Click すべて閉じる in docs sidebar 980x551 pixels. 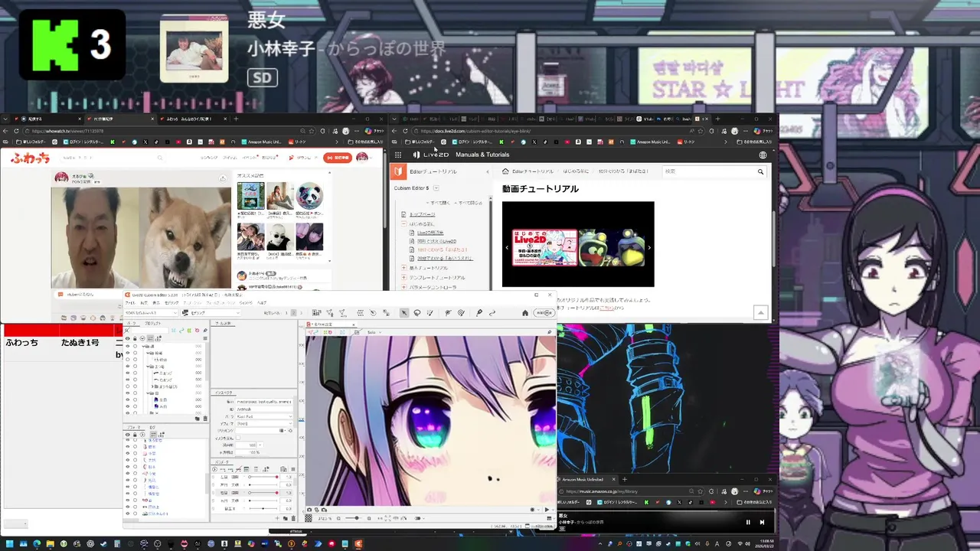pos(469,203)
